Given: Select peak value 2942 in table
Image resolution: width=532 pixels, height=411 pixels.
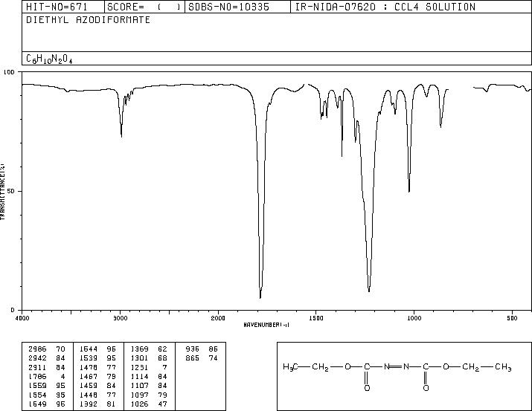Looking at the screenshot, I should tap(37, 358).
